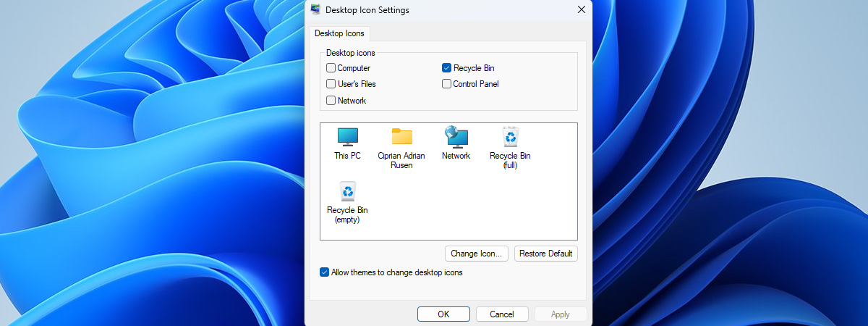868x326 pixels.
Task: Select the Network icon in the preview list
Action: 456,143
